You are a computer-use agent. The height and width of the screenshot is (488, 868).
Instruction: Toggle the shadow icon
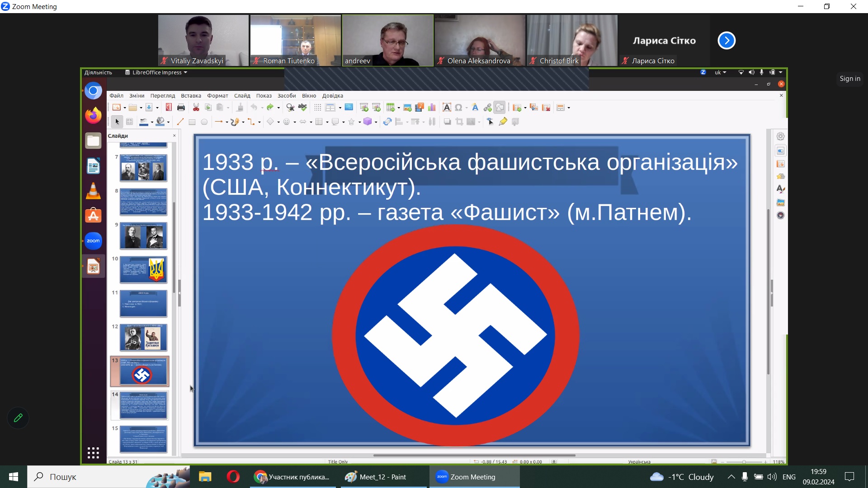click(x=447, y=122)
